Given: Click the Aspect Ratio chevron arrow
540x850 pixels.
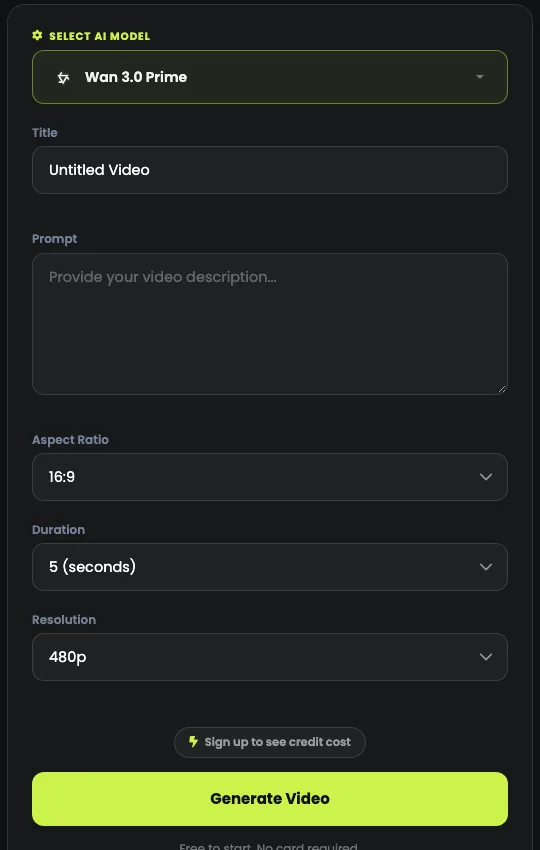Looking at the screenshot, I should pyautogui.click(x=486, y=476).
